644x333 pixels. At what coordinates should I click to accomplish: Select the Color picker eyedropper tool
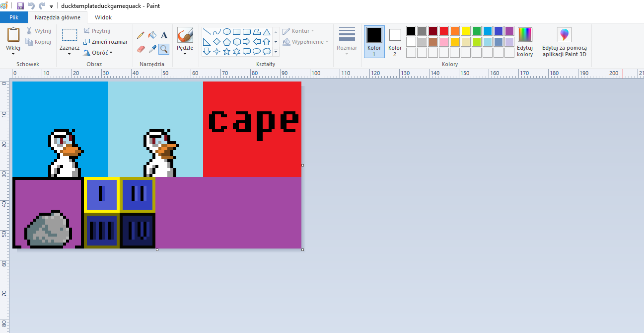pyautogui.click(x=152, y=49)
